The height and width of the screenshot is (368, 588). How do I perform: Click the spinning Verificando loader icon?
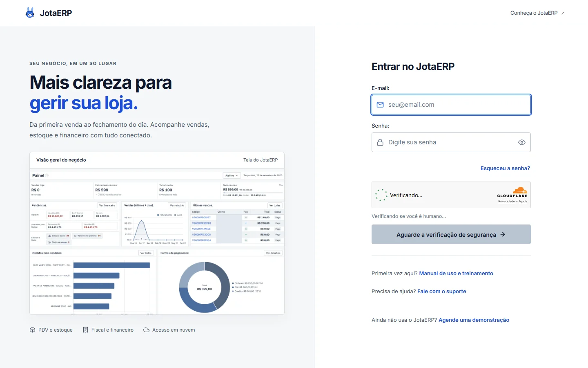pos(381,195)
